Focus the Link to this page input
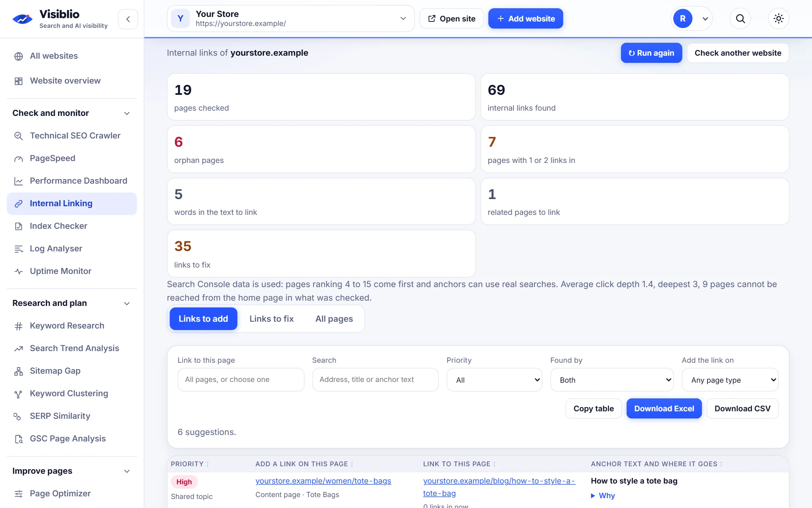 click(x=241, y=380)
